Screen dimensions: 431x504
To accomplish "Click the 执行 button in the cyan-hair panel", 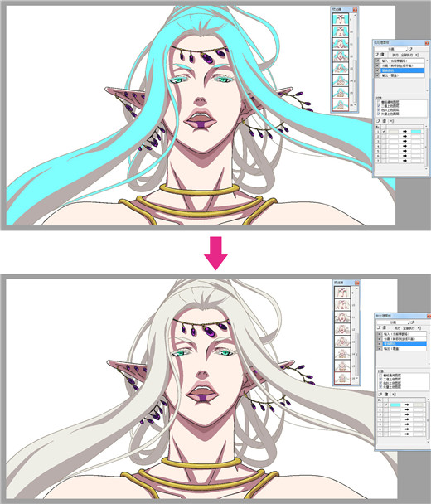I will point(395,55).
